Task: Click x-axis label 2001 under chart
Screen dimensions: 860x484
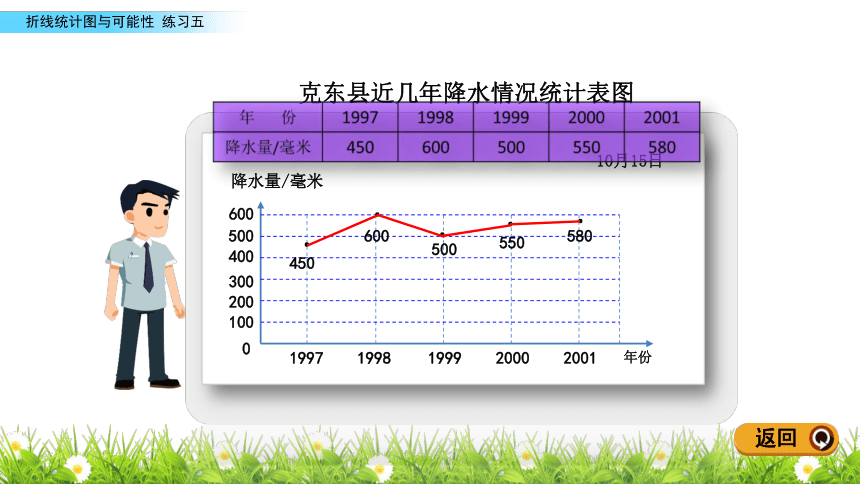Action: [579, 358]
